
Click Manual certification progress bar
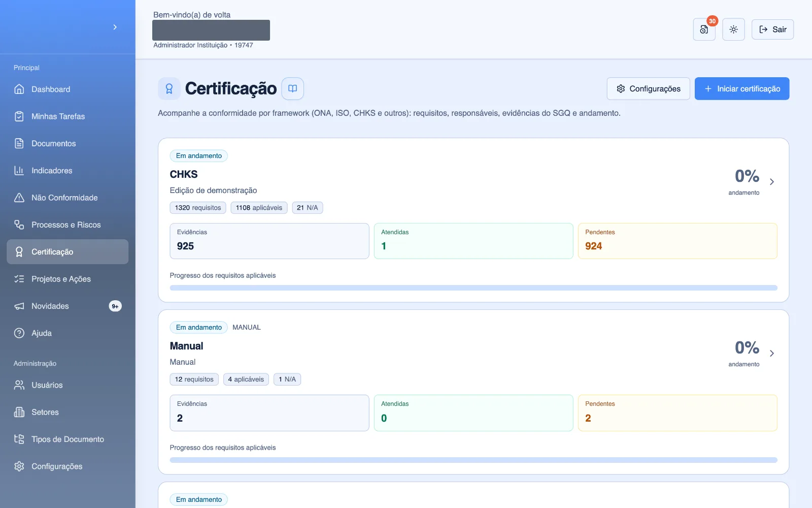click(473, 460)
